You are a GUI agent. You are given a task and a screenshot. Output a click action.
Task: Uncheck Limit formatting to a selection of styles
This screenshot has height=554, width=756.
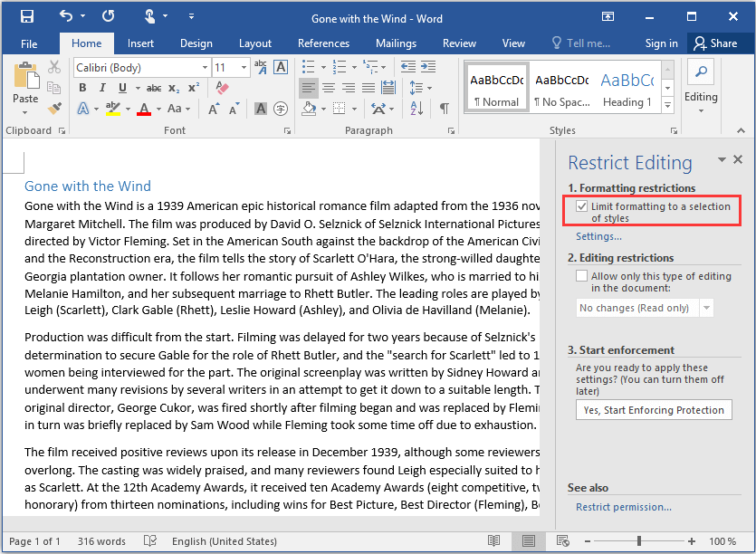coord(581,206)
